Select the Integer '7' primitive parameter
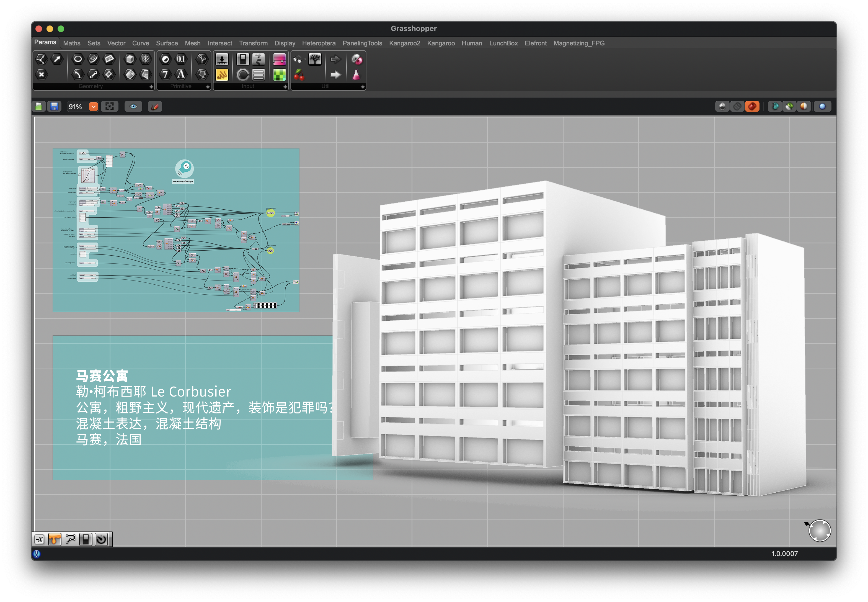The height and width of the screenshot is (602, 868). pos(165,74)
